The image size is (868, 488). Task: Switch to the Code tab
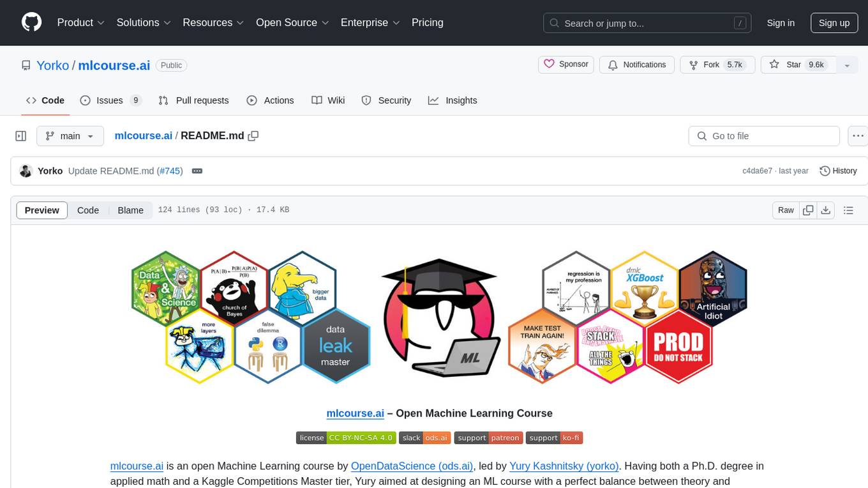[x=45, y=100]
